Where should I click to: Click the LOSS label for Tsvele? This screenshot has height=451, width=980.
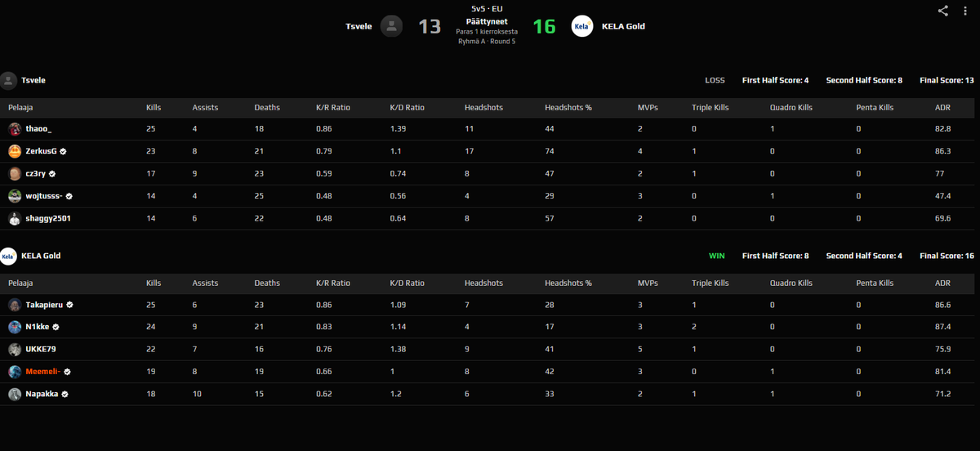[715, 80]
